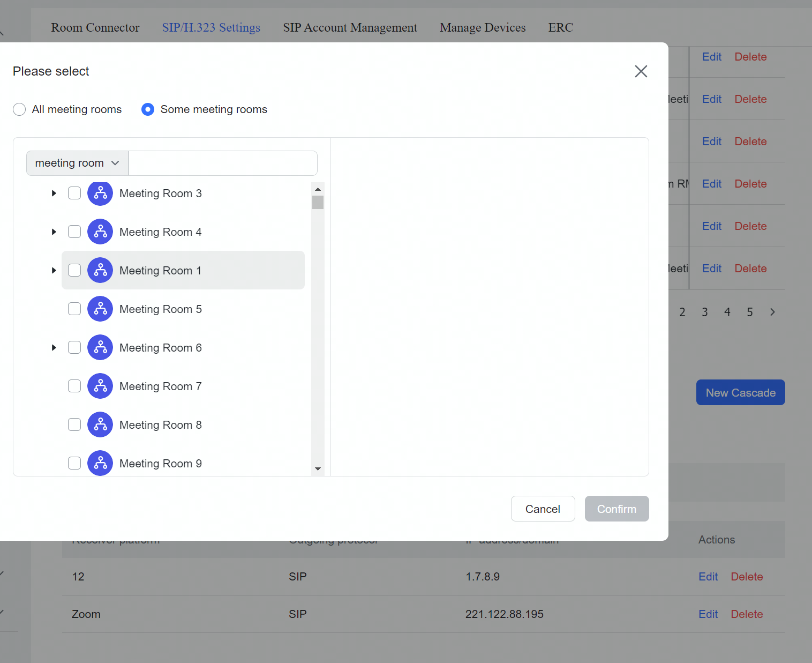Click the room list scrollbar down arrow
This screenshot has width=812, height=663.
click(318, 469)
